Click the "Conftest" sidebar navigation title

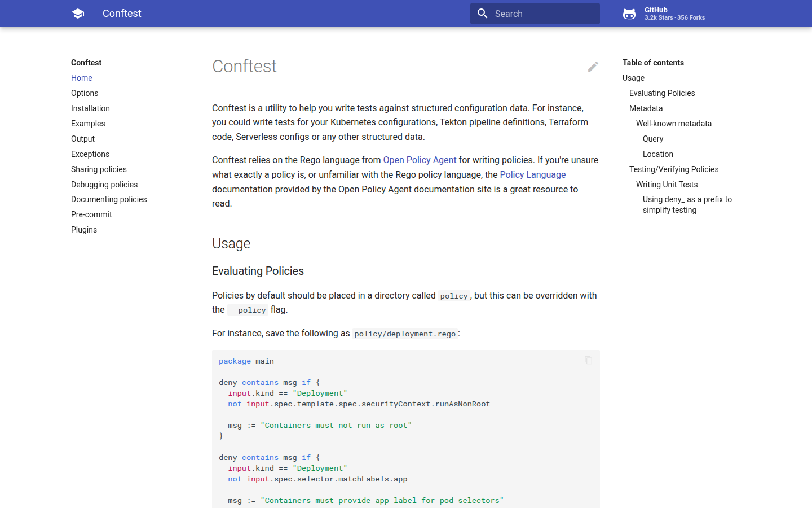click(x=86, y=63)
